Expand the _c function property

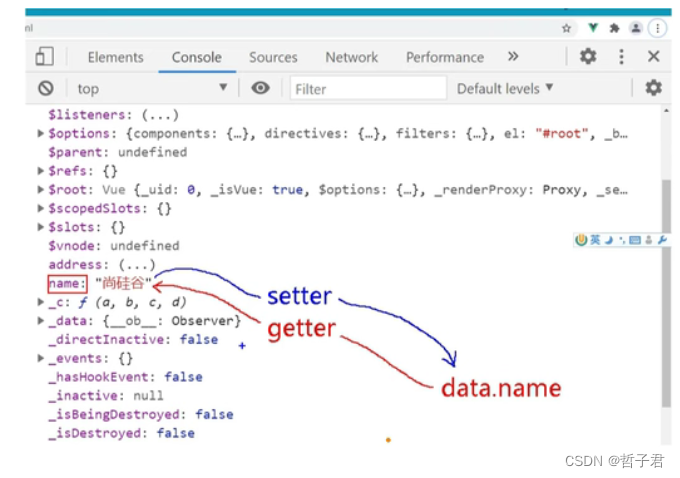coord(40,302)
